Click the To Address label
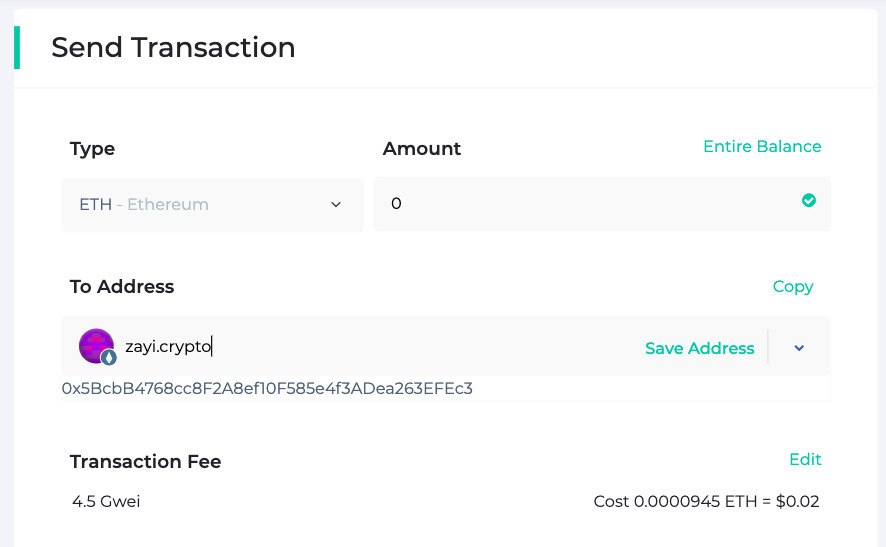The image size is (886, 547). tap(122, 287)
